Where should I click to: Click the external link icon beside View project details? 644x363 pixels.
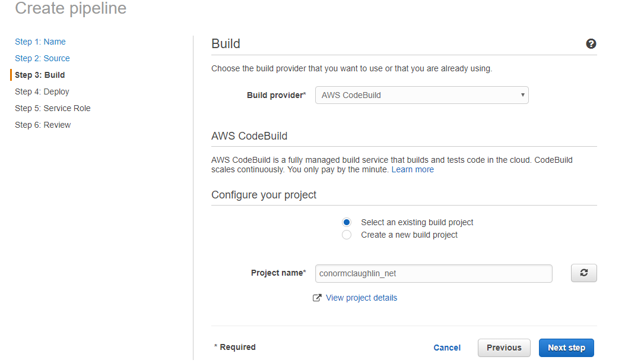pos(317,298)
